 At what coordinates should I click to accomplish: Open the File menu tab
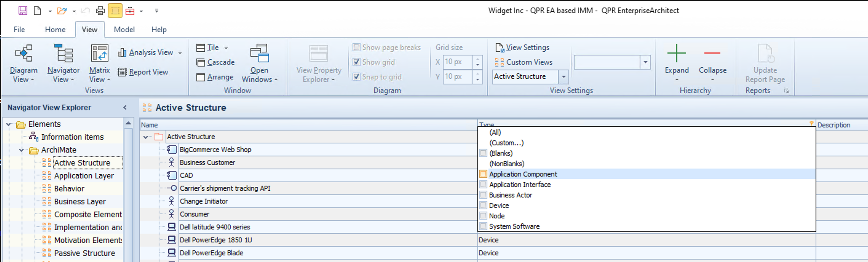click(19, 30)
